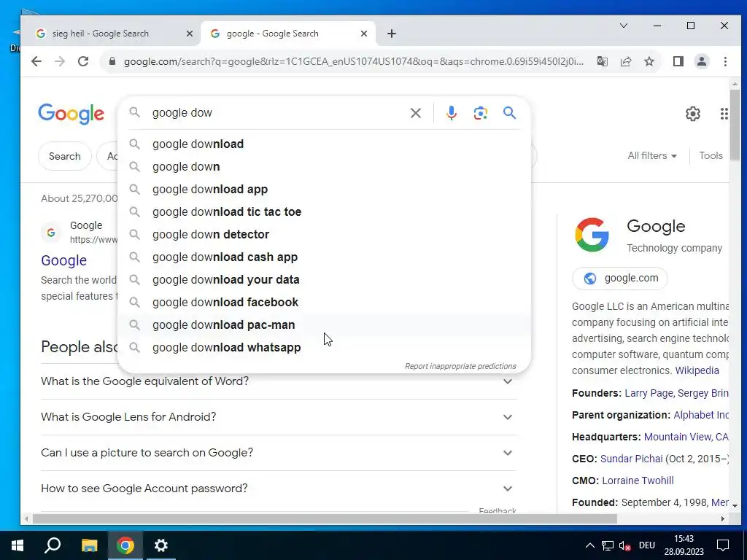This screenshot has width=747, height=560.
Task: Open the Tools option
Action: coord(711,156)
